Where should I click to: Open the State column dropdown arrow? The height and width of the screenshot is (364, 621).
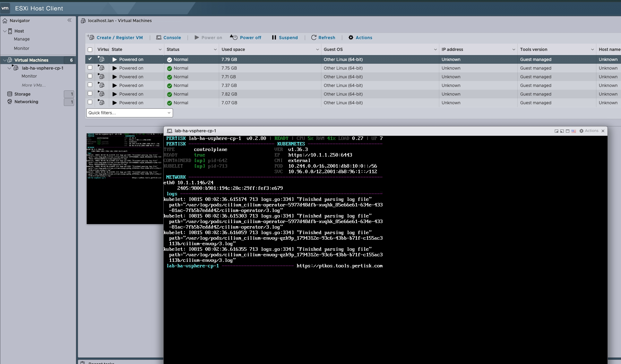[160, 50]
